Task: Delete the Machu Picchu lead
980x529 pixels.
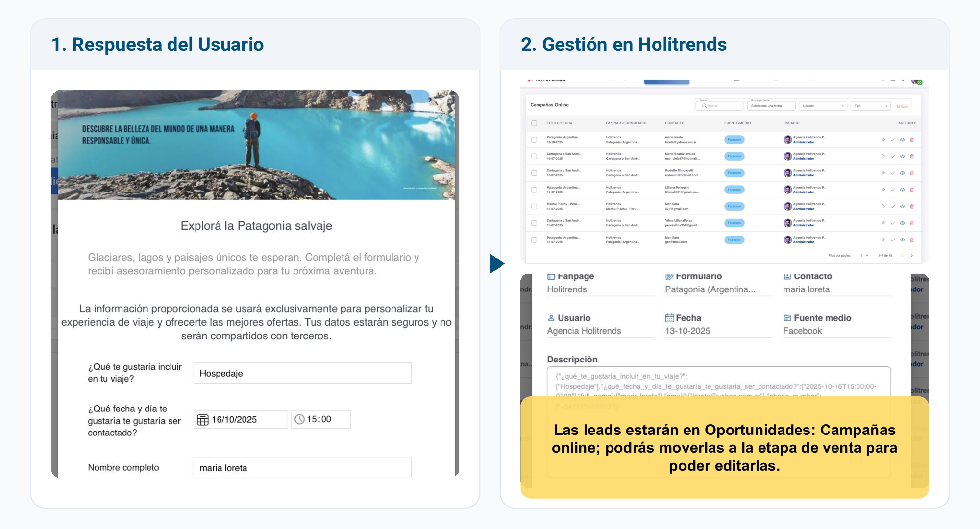Action: 912,206
